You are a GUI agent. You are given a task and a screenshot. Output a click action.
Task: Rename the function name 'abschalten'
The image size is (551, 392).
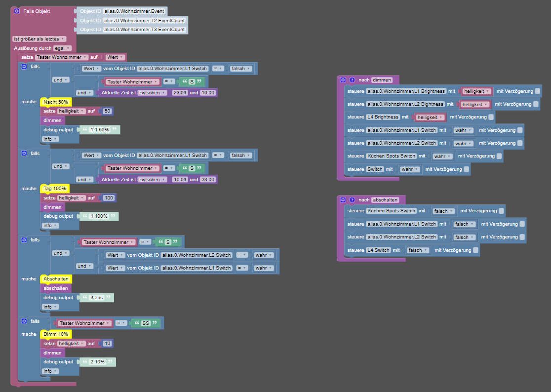tap(385, 200)
